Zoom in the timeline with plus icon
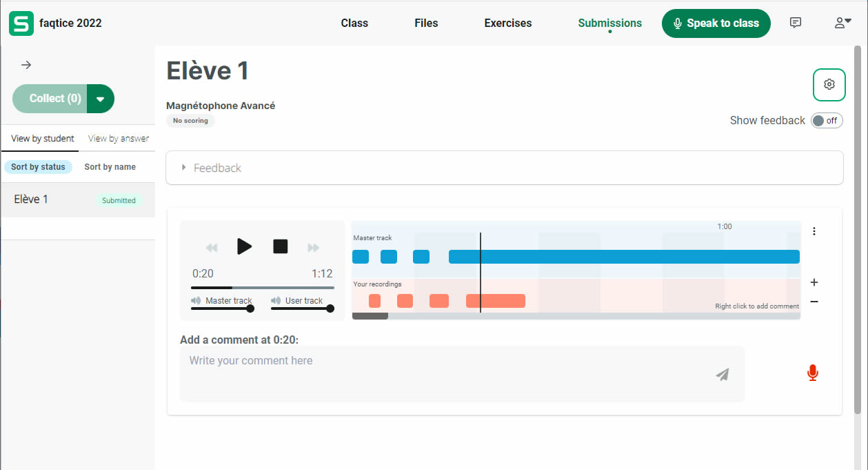 pos(814,282)
